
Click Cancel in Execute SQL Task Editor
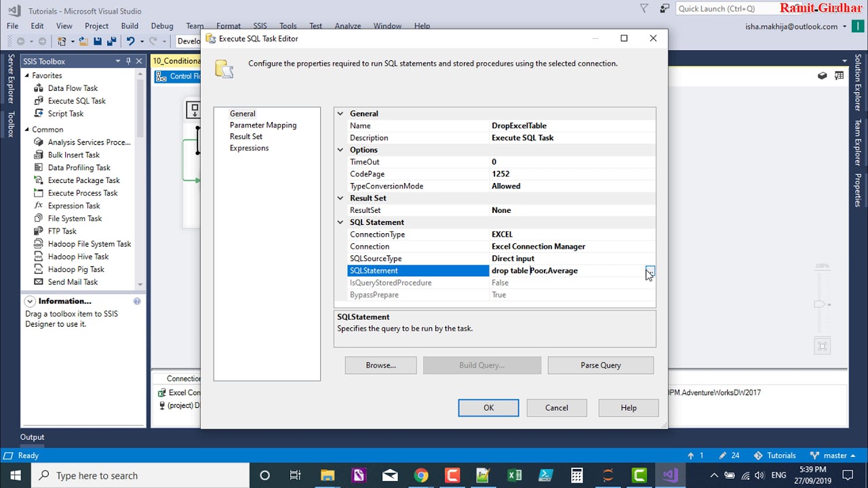tap(557, 408)
